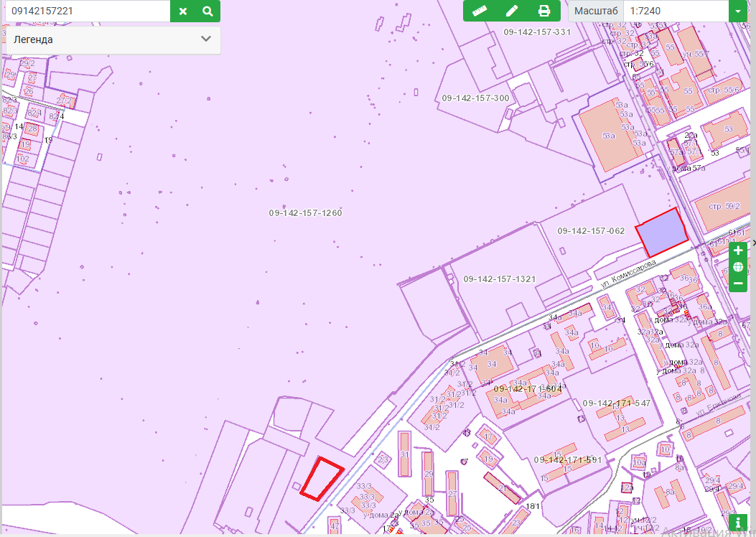Click parcel label 09-142-171-547
Image resolution: width=756 pixels, height=537 pixels.
tap(617, 403)
